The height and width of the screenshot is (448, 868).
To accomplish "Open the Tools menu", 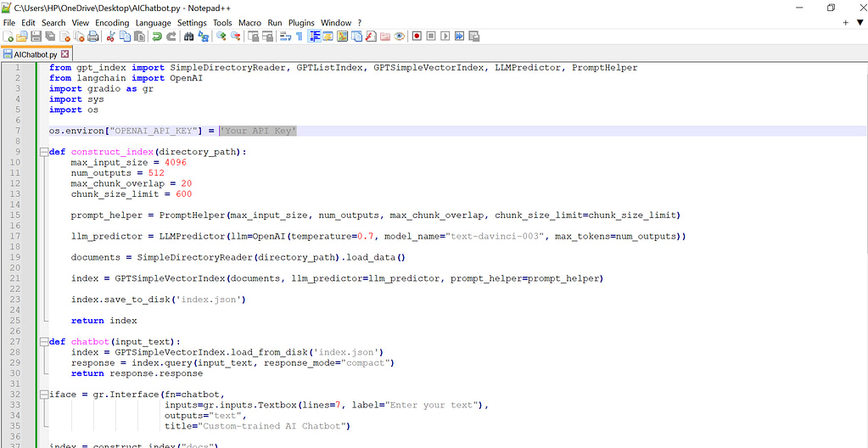I will 222,23.
